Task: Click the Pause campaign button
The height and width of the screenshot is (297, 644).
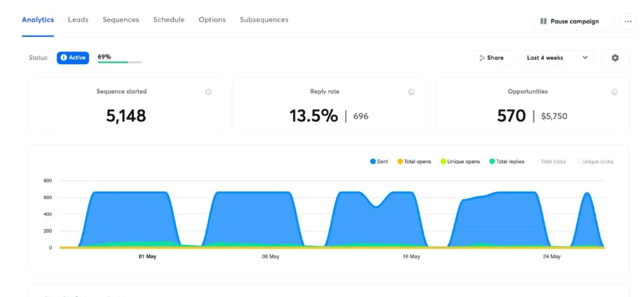Action: coord(574,21)
